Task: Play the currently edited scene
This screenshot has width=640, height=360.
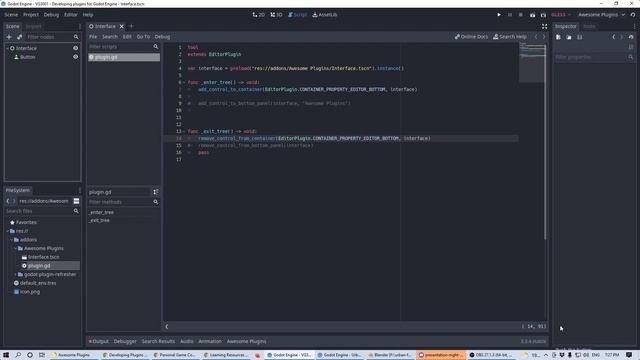Action: (x=532, y=15)
